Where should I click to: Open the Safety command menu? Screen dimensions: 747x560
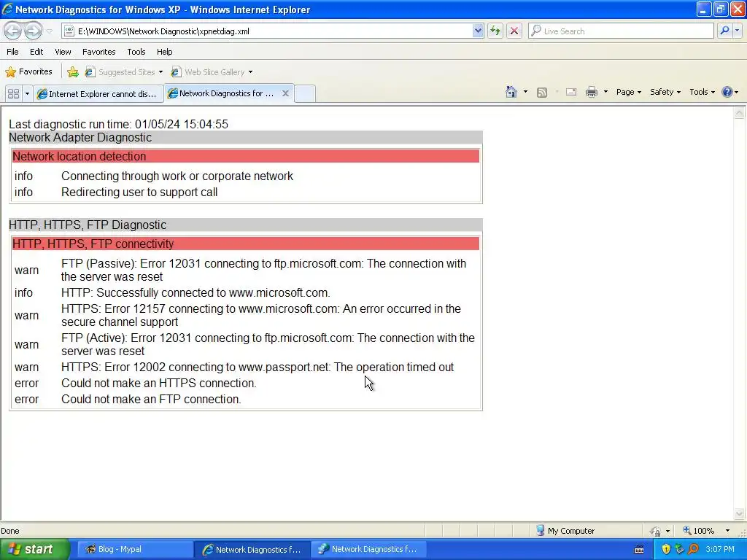[x=665, y=92]
